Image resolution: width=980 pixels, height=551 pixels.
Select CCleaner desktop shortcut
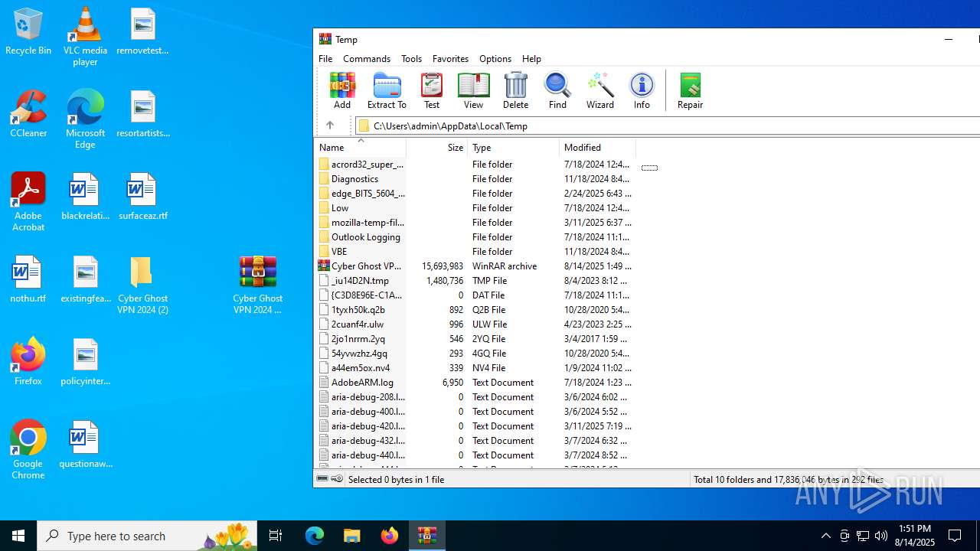[x=28, y=114]
